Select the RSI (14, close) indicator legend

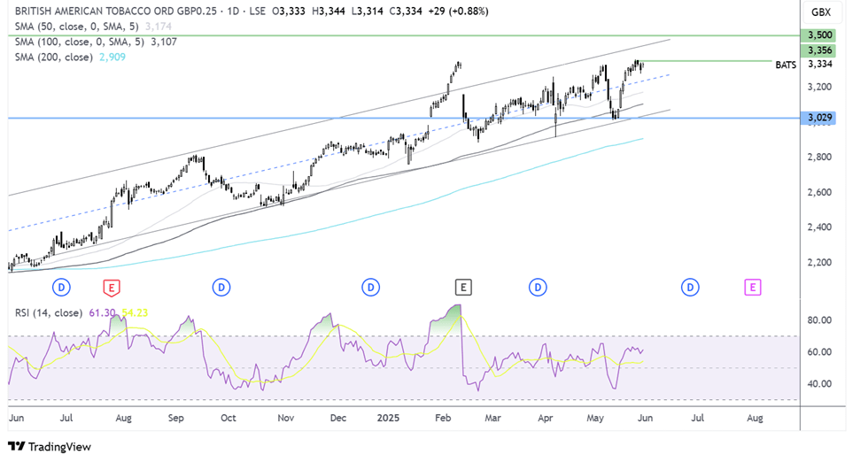pyautogui.click(x=49, y=313)
